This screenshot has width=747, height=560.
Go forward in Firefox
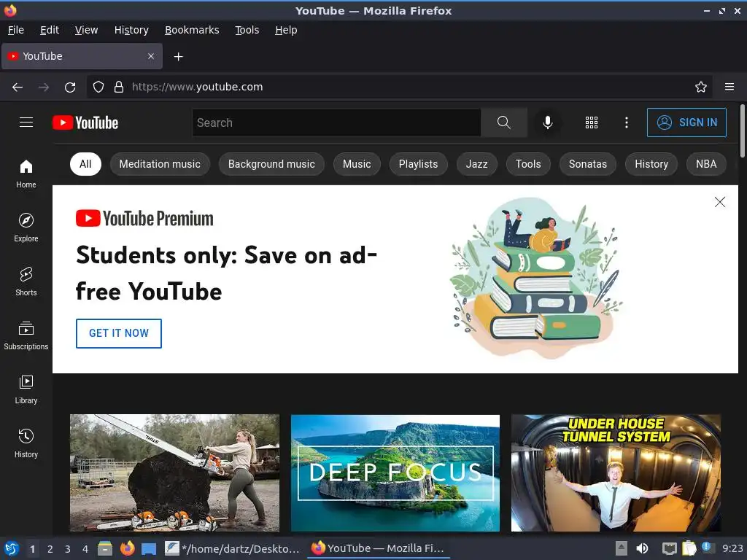click(44, 87)
